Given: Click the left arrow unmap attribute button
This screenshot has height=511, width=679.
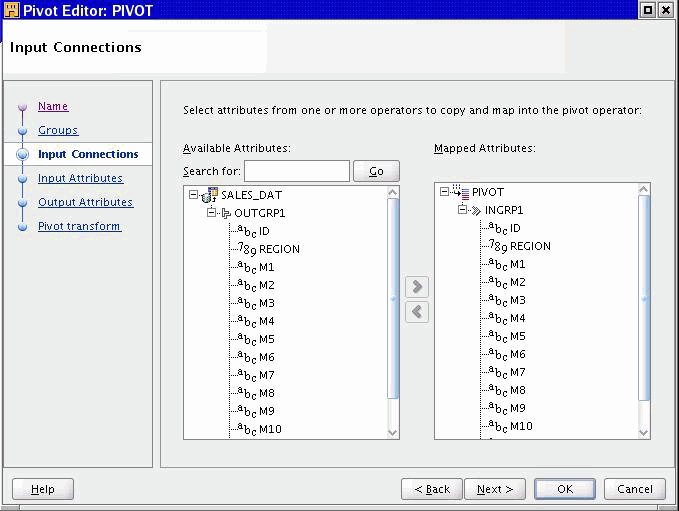Looking at the screenshot, I should coord(417,311).
